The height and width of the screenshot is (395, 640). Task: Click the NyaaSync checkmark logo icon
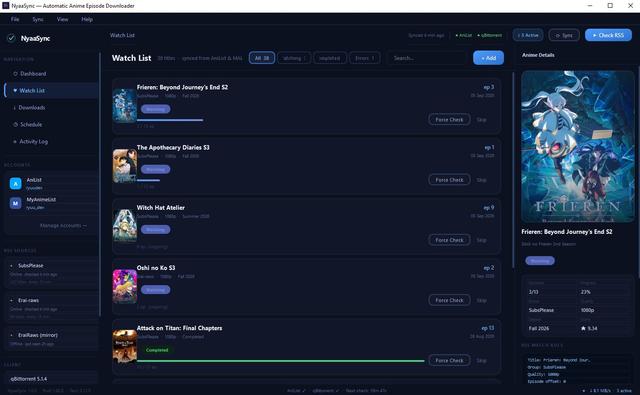click(x=11, y=38)
